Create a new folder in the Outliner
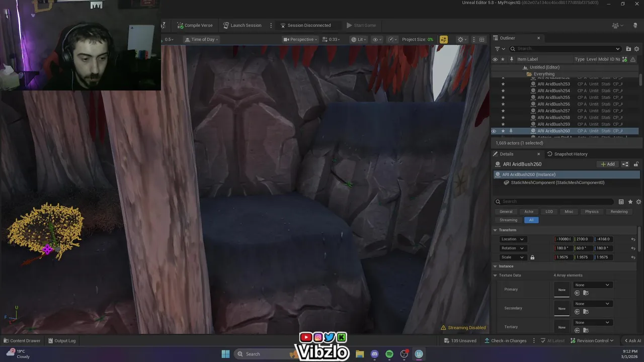Viewport: 644px width, 362px height. [x=628, y=49]
